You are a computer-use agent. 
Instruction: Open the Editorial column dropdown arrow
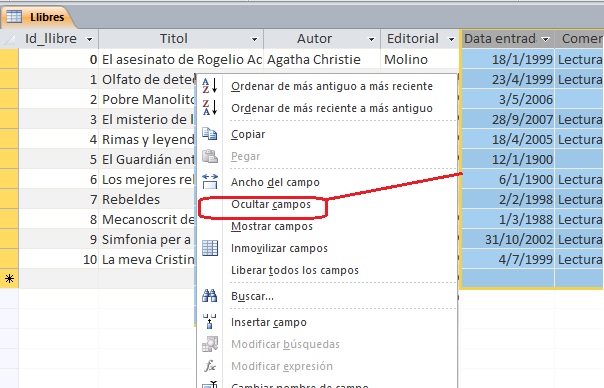(451, 39)
